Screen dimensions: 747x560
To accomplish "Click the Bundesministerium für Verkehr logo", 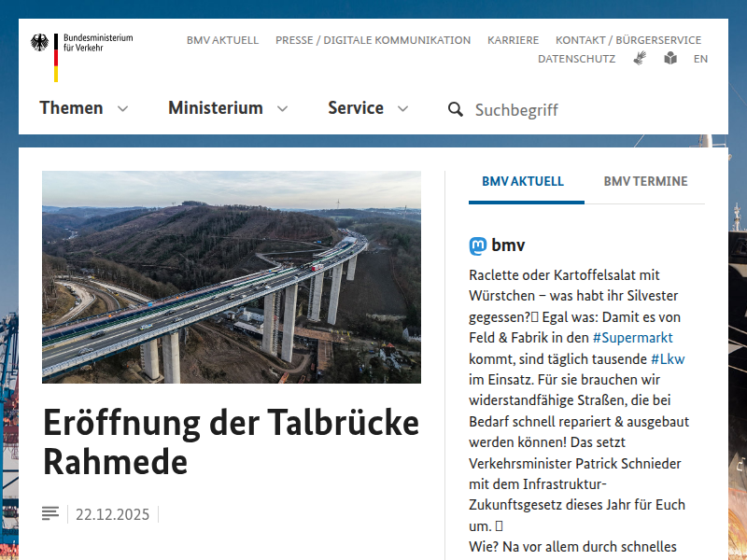I will pyautogui.click(x=82, y=55).
